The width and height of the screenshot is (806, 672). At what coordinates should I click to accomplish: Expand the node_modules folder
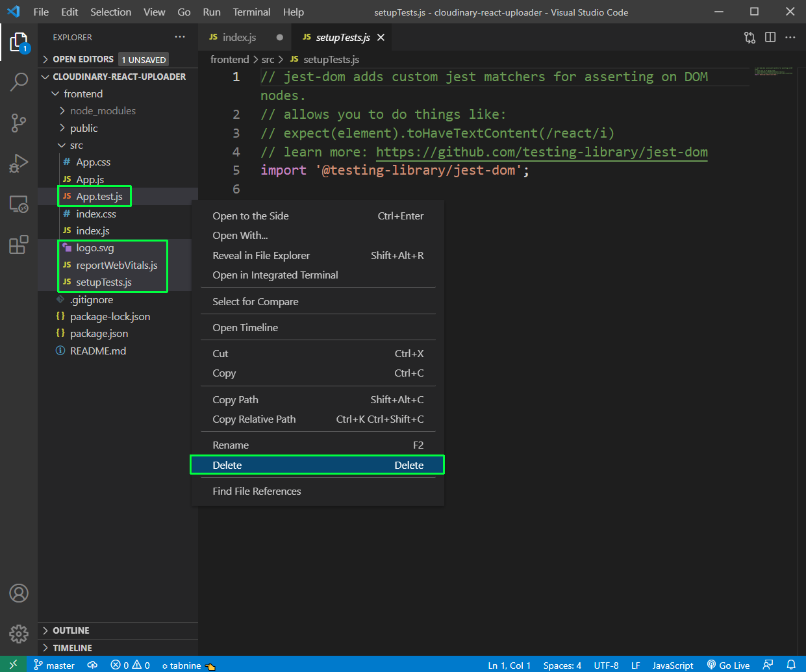(x=118, y=111)
